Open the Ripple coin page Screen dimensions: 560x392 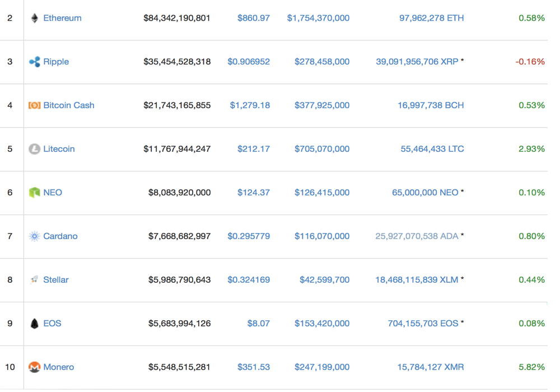(x=55, y=62)
